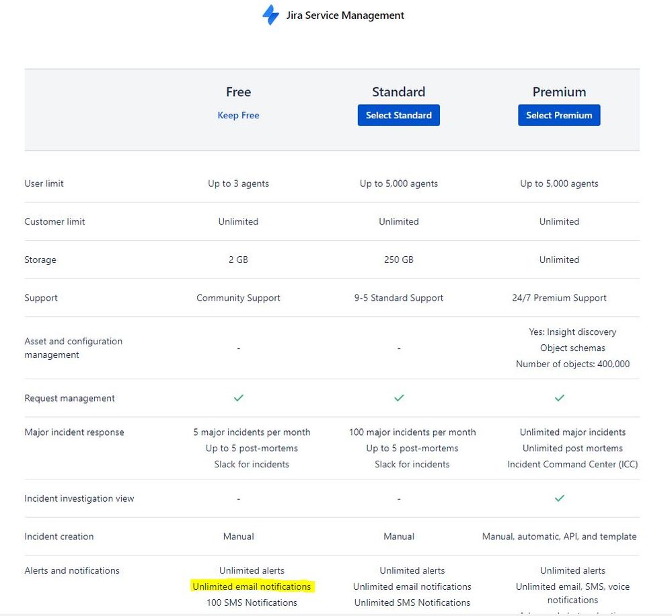Viewport: 672px width, 616px height.
Task: Click 'Slack for incidents' under Standard
Action: tap(412, 464)
